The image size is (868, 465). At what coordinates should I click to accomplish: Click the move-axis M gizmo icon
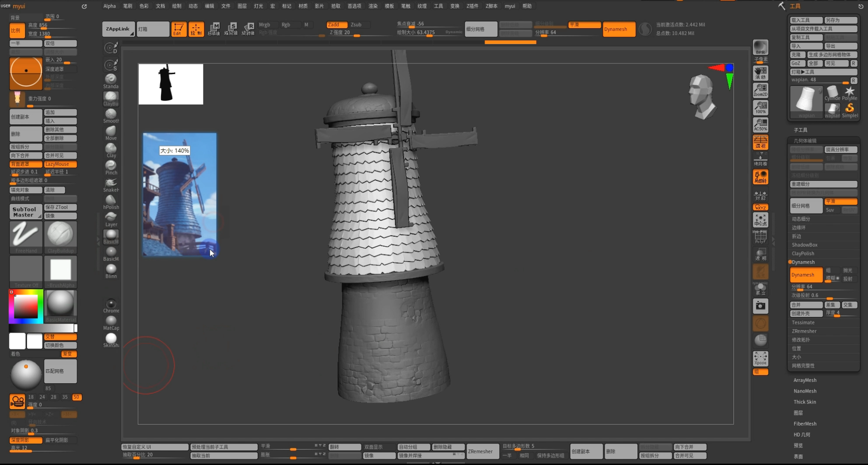214,29
